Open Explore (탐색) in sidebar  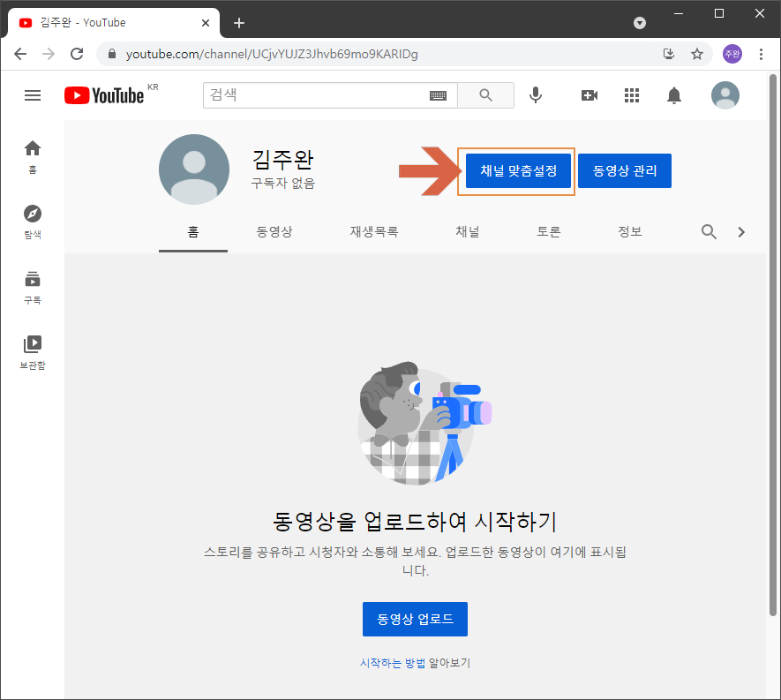[33, 222]
